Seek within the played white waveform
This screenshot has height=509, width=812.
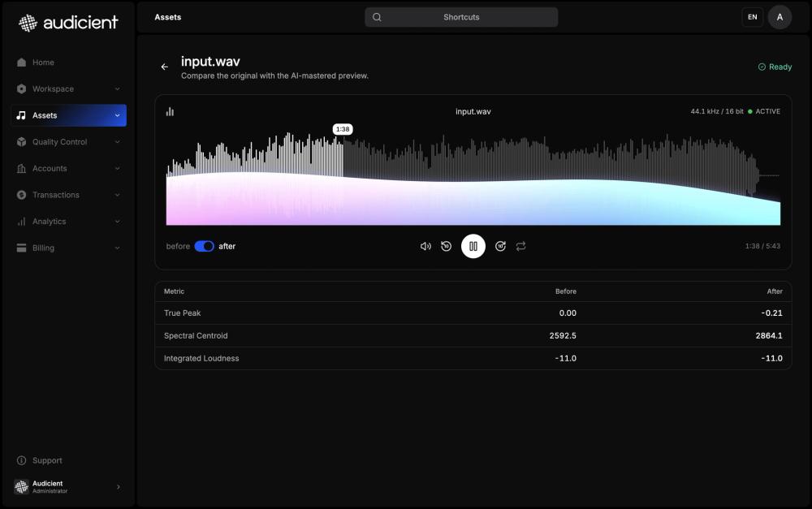coord(255,155)
